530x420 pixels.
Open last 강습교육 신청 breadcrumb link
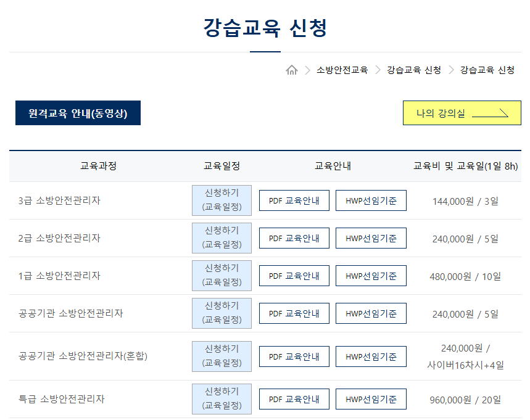[x=487, y=70]
